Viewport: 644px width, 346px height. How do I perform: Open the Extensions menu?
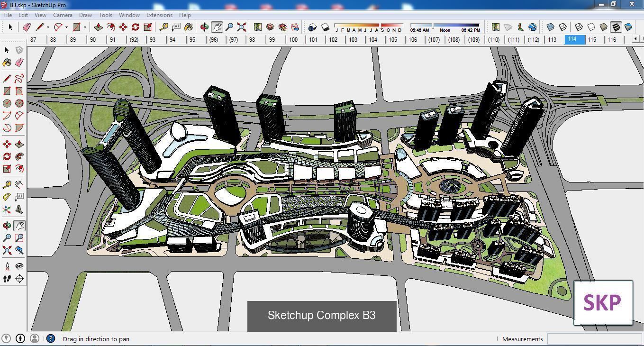click(159, 15)
